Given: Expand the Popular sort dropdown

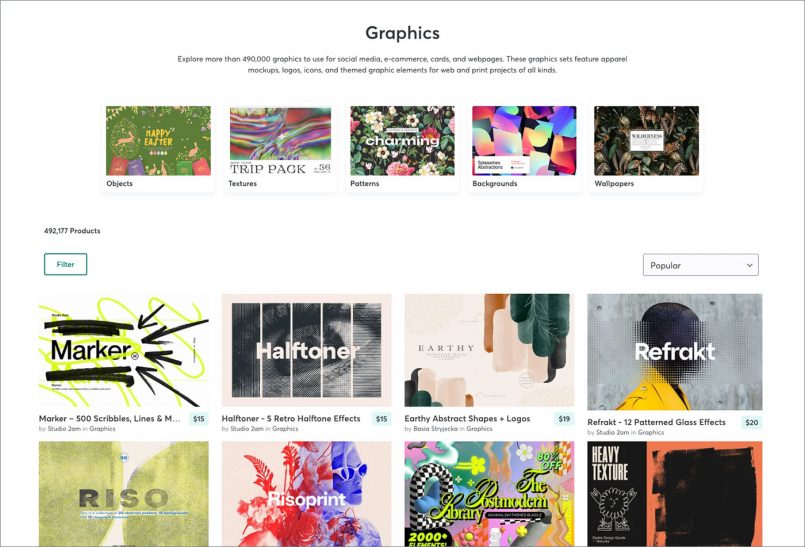Looking at the screenshot, I should (700, 265).
